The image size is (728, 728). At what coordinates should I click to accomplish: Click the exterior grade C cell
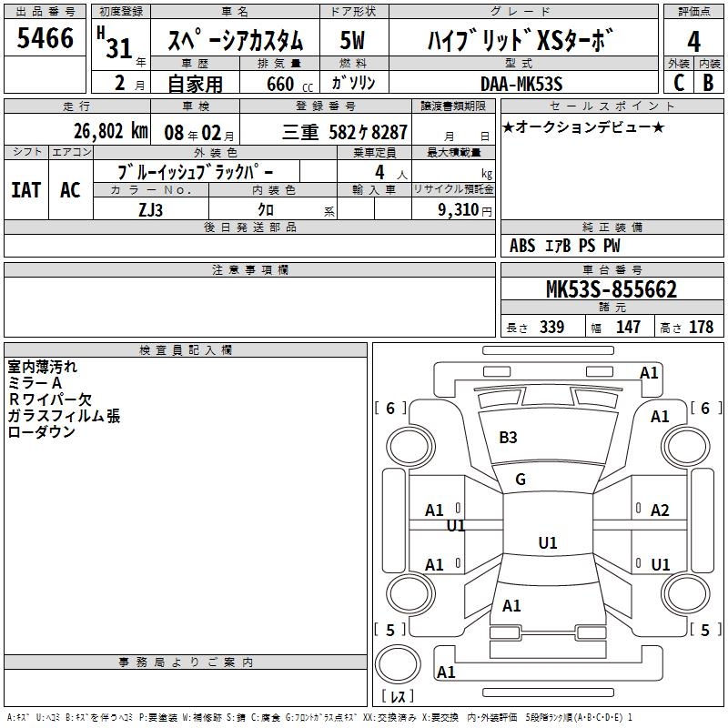(678, 82)
